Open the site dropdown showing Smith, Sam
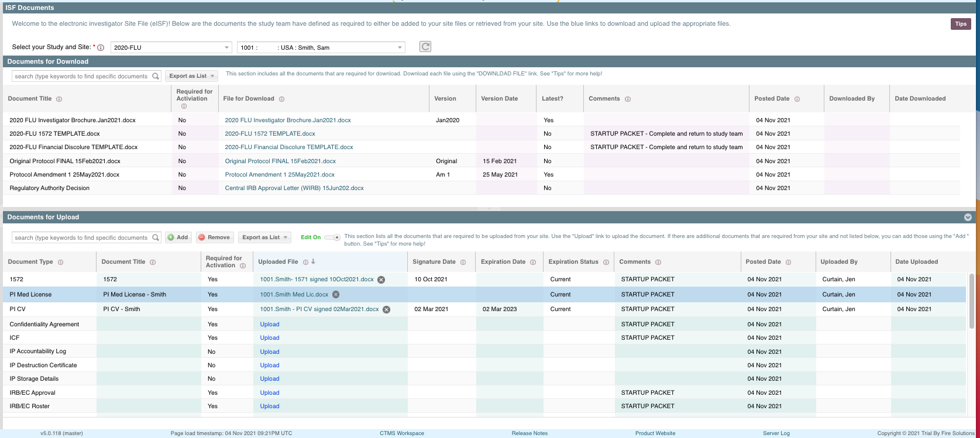This screenshot has width=980, height=438. [x=321, y=47]
